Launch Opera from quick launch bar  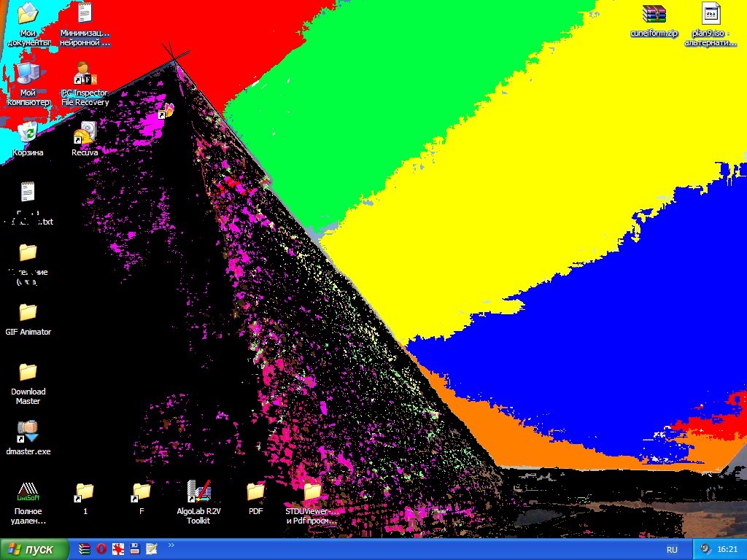(x=101, y=548)
